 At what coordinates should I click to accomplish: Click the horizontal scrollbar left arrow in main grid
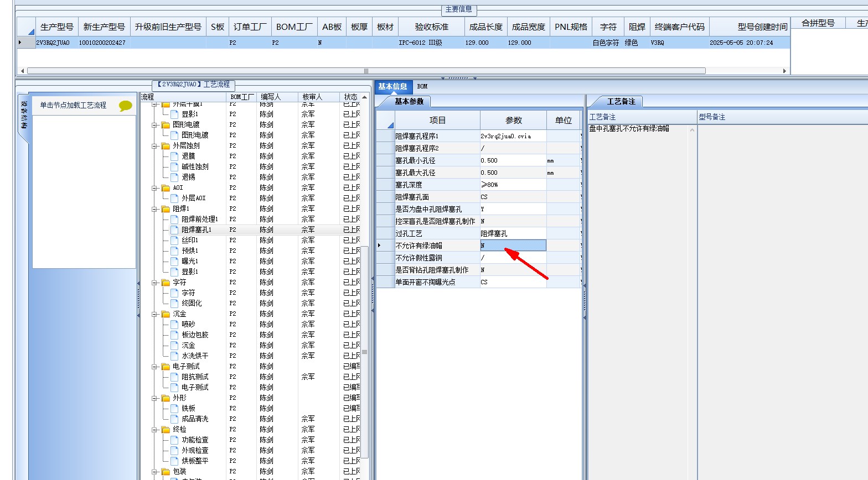click(x=22, y=71)
